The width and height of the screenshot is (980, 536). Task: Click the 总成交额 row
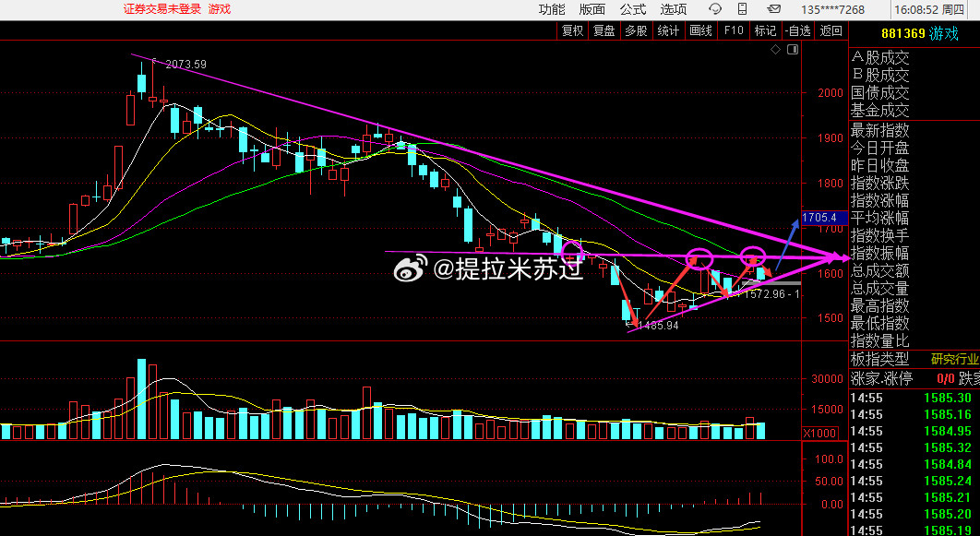880,270
